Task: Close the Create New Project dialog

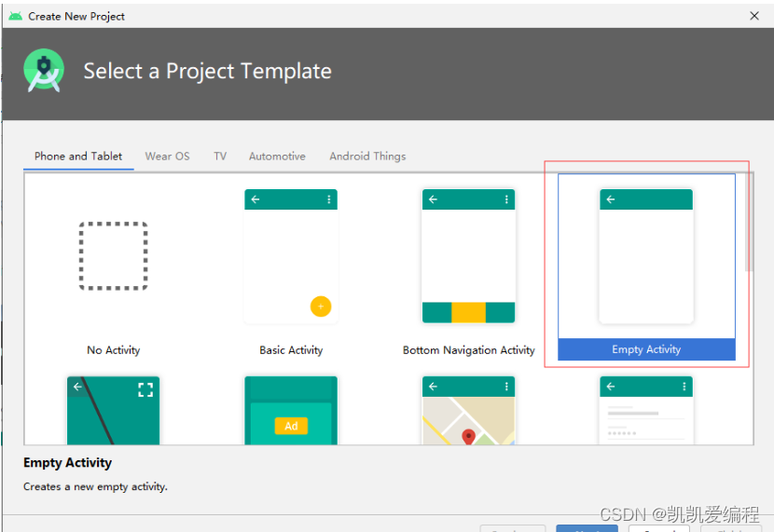Action: 754,16
